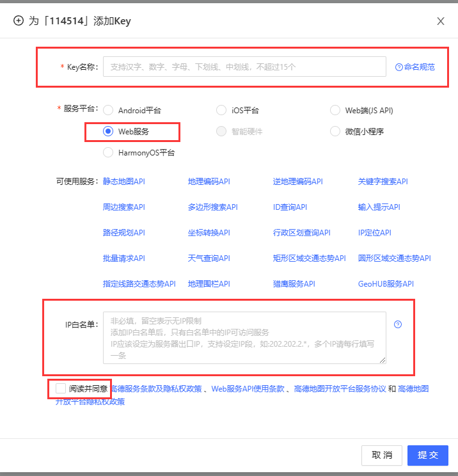Open the GeoHUB服务API link
Viewport: 458px width, 476px height.
pyautogui.click(x=386, y=284)
